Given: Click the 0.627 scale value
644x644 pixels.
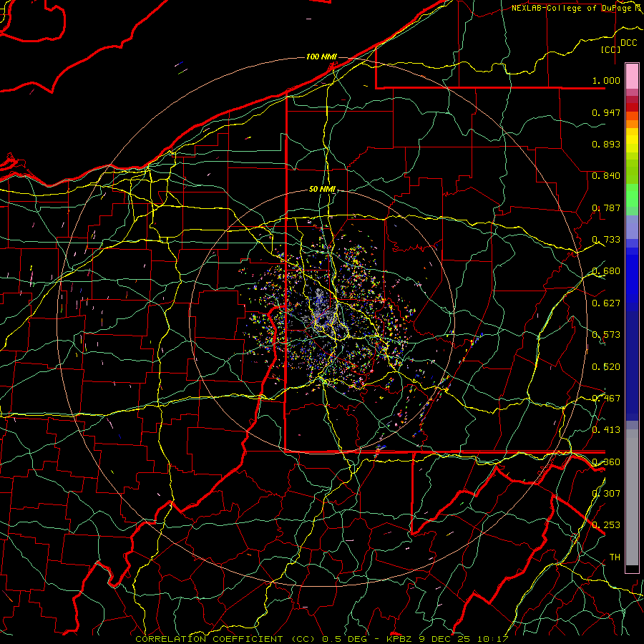Looking at the screenshot, I should pyautogui.click(x=606, y=303).
